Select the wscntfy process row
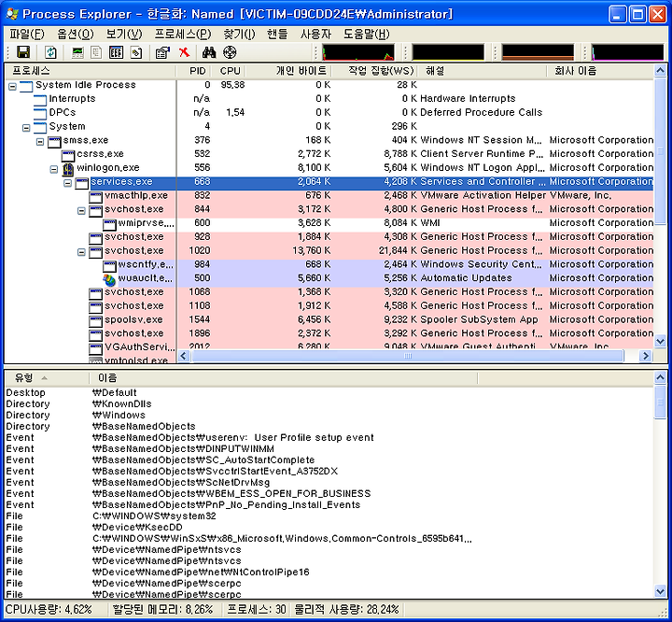This screenshot has height=622, width=672. [x=329, y=265]
